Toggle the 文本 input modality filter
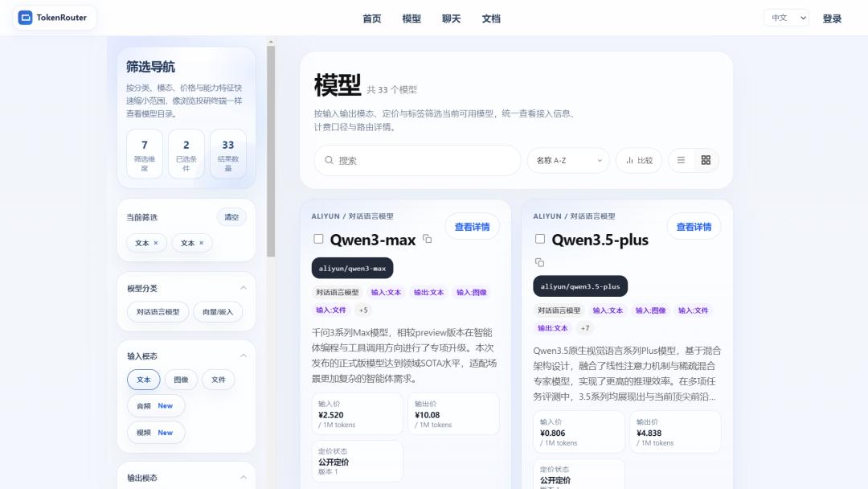The image size is (868, 489). click(x=143, y=380)
